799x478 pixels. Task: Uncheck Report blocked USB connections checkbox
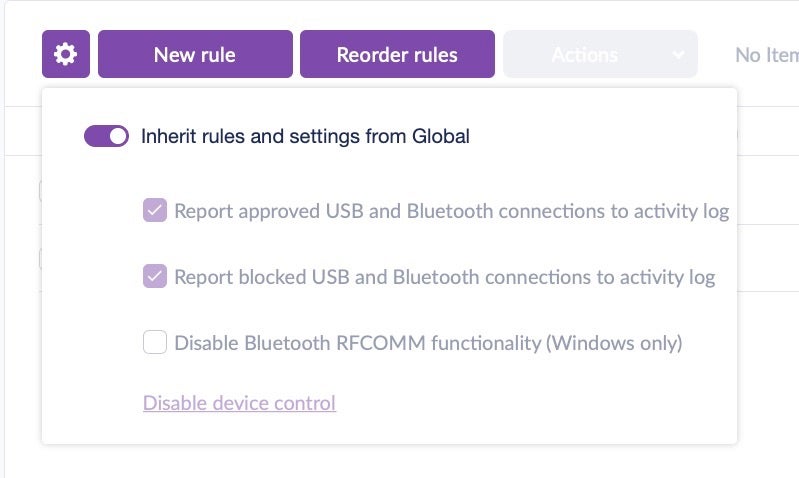tap(154, 277)
